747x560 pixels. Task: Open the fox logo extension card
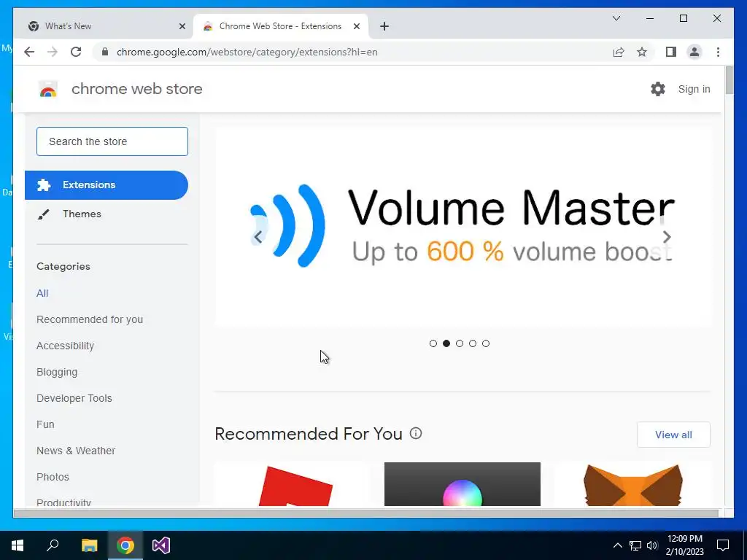click(632, 484)
